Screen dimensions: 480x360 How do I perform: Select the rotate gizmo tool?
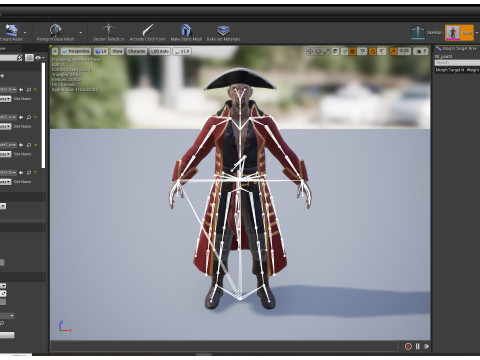click(318, 51)
